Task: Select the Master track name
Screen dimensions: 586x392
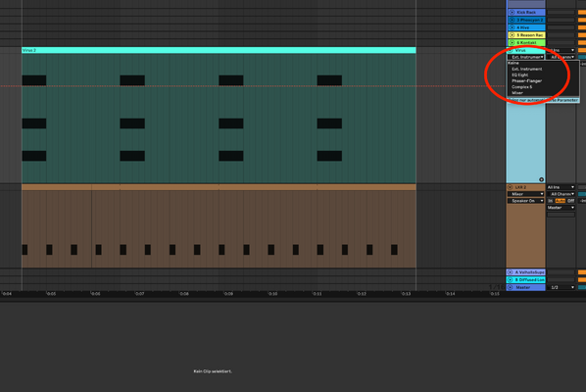Action: [523, 287]
